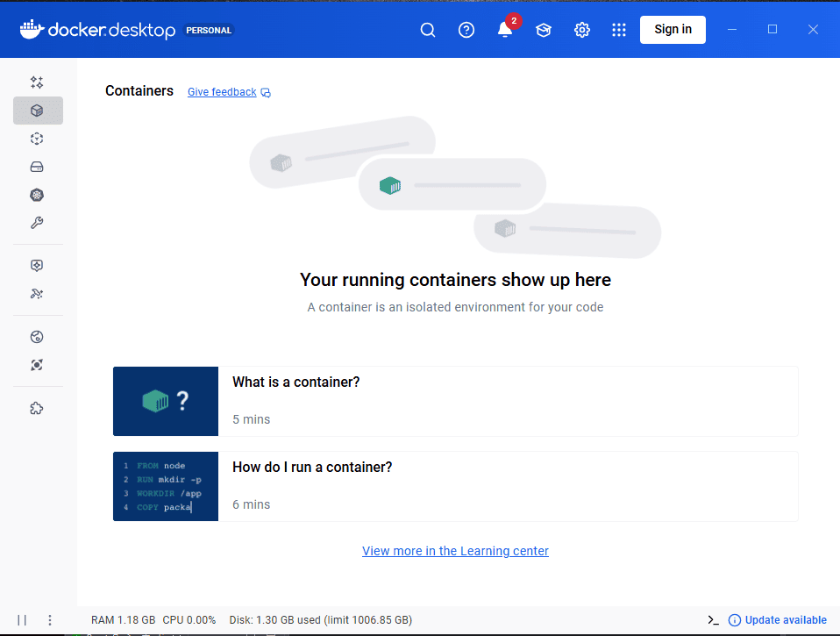The height and width of the screenshot is (636, 840).
Task: Click the search magnifier icon
Action: (x=428, y=30)
